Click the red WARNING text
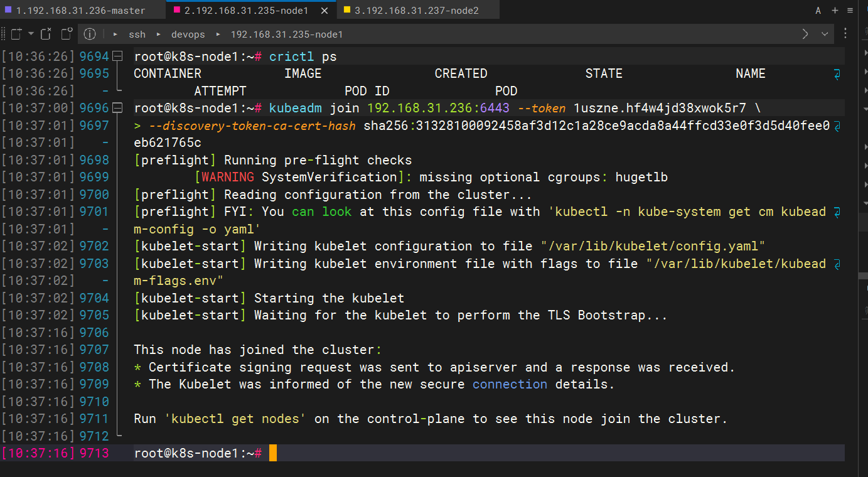 tap(227, 177)
